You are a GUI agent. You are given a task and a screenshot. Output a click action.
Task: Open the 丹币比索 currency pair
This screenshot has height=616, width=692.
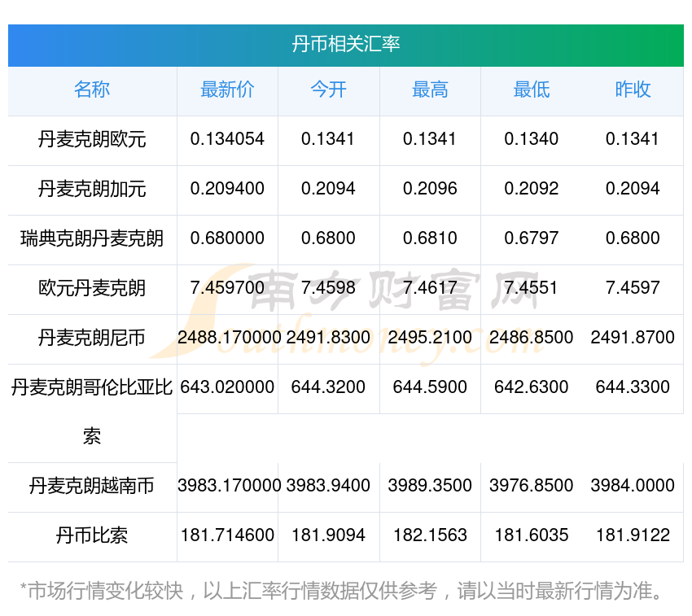point(92,536)
